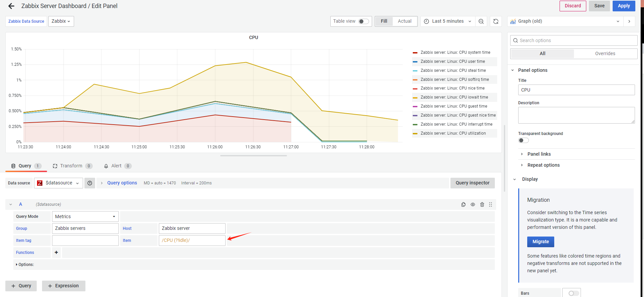
Task: Collapse query row A with its chevron
Action: coord(11,204)
